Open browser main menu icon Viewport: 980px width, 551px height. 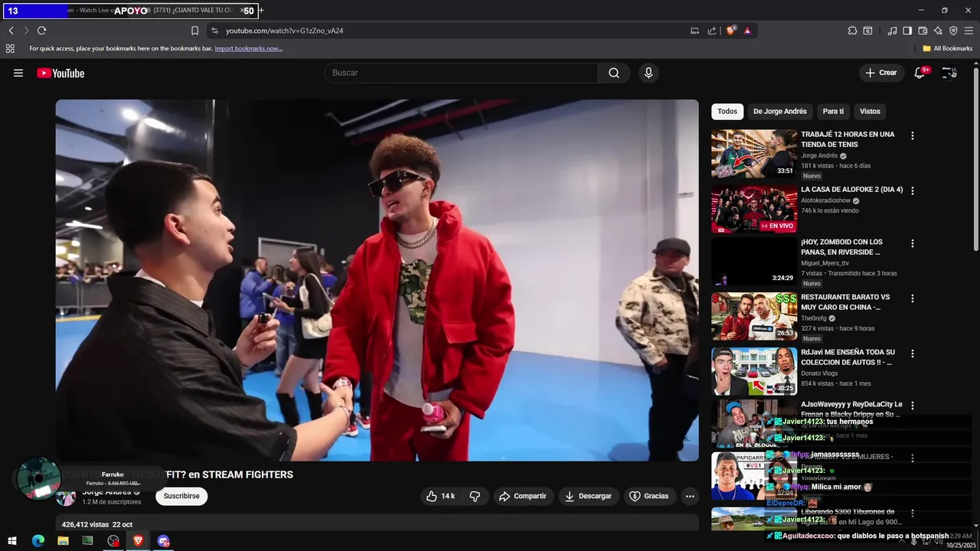click(969, 31)
